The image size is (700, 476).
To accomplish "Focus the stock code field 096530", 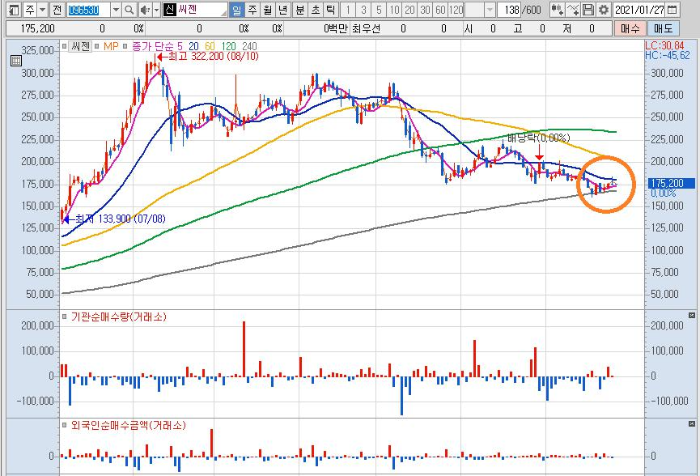I will (88, 9).
